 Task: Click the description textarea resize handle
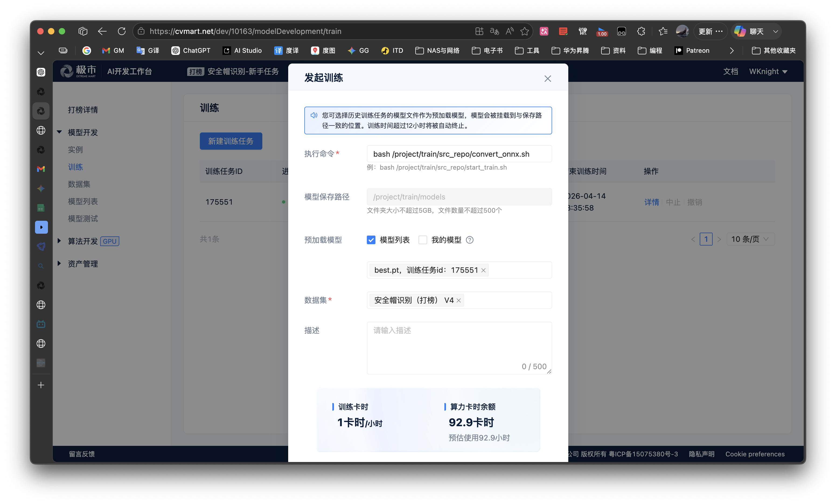549,372
